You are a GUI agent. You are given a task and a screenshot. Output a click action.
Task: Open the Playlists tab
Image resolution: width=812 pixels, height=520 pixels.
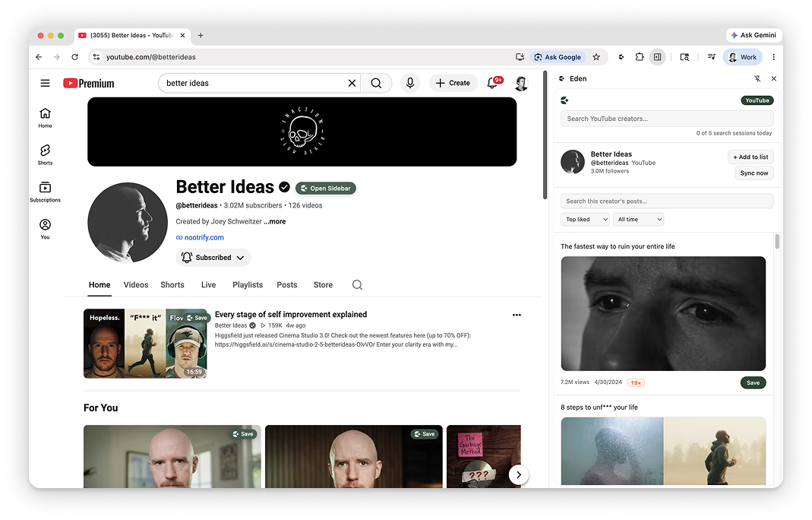[248, 284]
